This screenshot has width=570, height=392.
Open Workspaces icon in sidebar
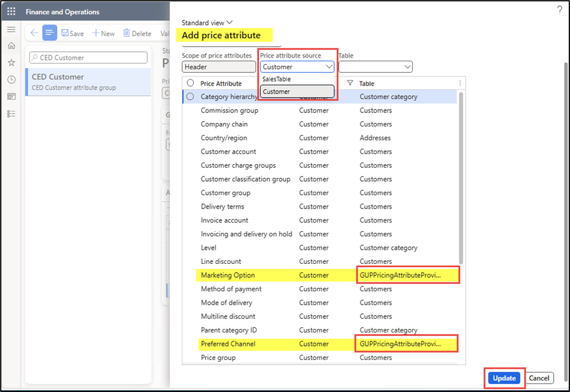click(x=11, y=97)
